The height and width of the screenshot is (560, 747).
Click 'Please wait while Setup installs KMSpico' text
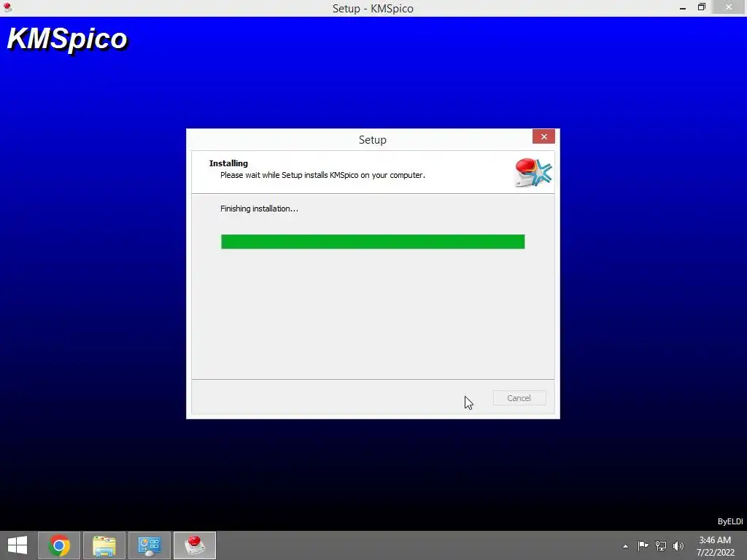pyautogui.click(x=322, y=175)
